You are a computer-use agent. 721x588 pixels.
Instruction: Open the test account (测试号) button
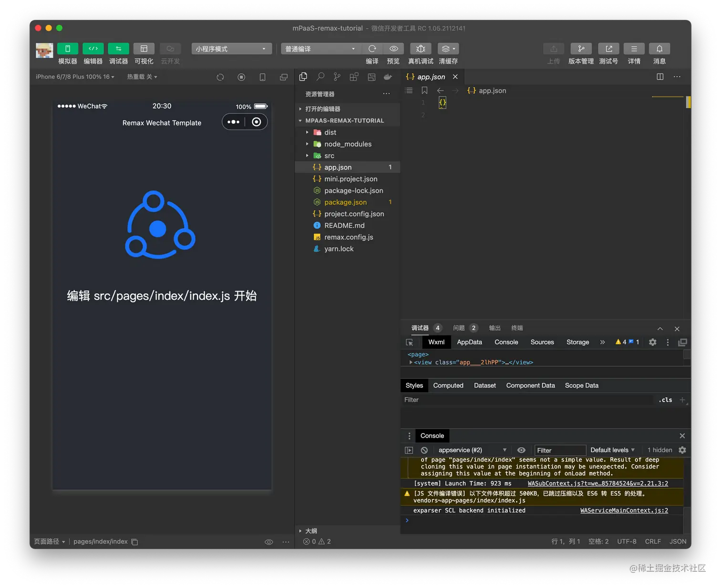(608, 49)
